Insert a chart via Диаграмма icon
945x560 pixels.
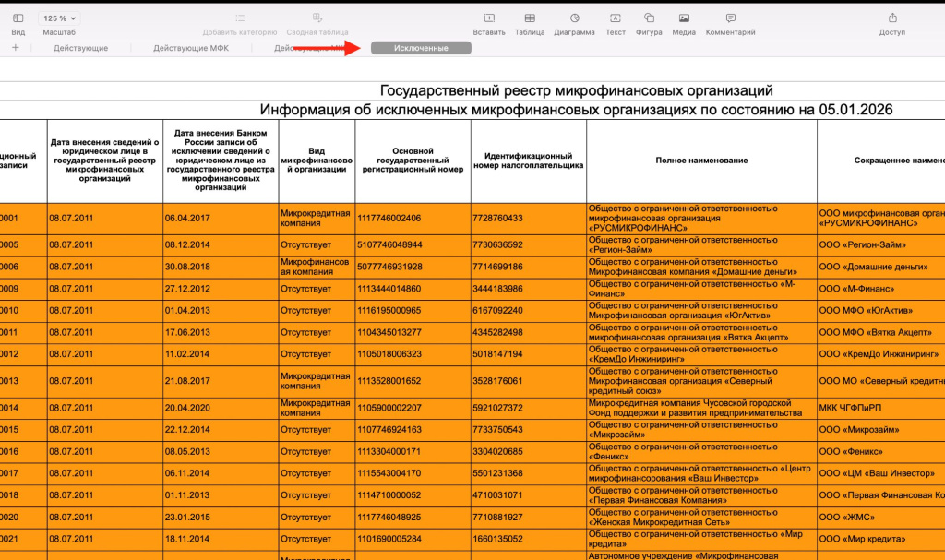click(574, 18)
